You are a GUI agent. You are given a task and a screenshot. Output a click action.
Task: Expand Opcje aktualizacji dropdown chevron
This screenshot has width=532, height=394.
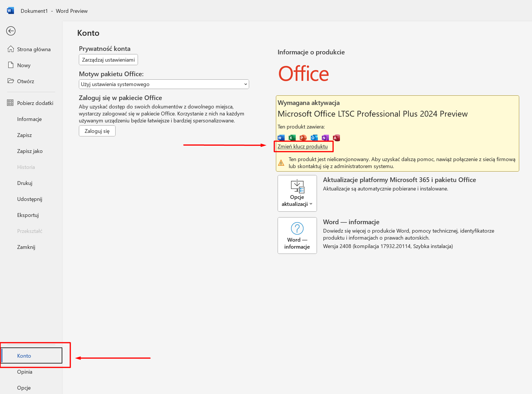point(311,204)
